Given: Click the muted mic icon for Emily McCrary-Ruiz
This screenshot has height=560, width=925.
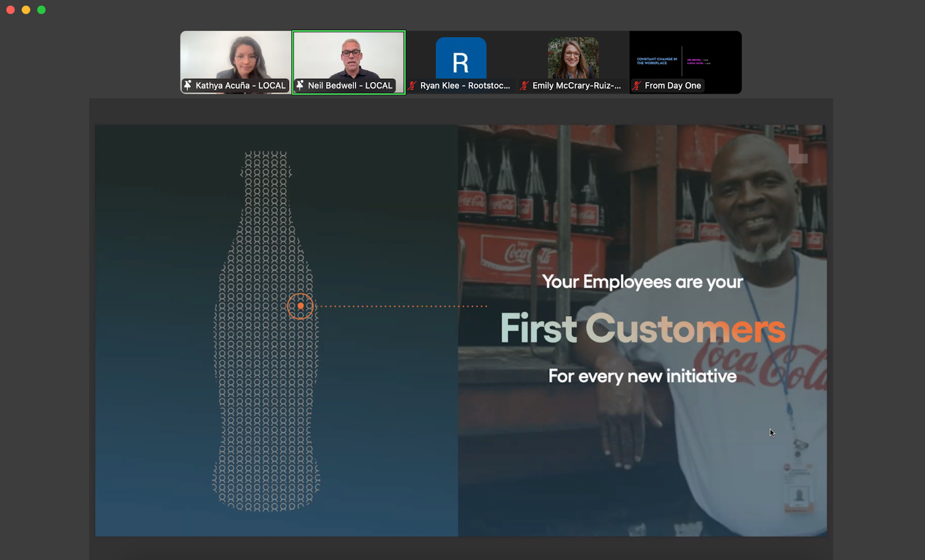Looking at the screenshot, I should (524, 86).
